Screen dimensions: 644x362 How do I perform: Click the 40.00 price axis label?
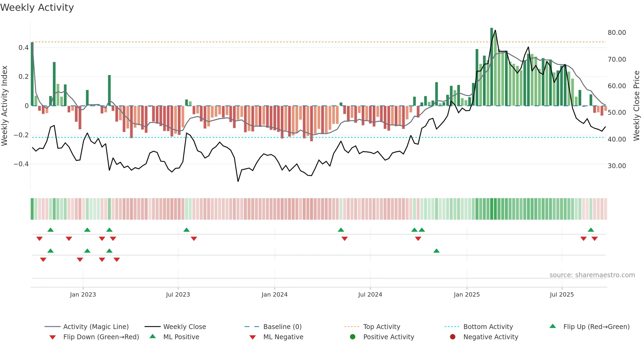tap(617, 139)
